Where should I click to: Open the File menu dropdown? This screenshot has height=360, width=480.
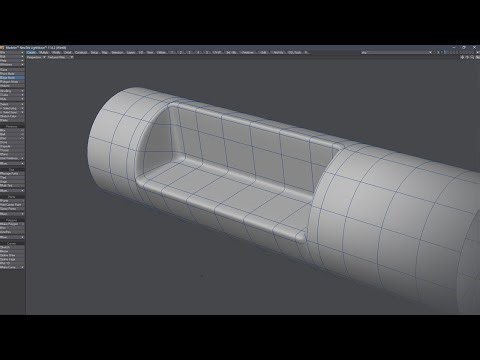(x=12, y=52)
